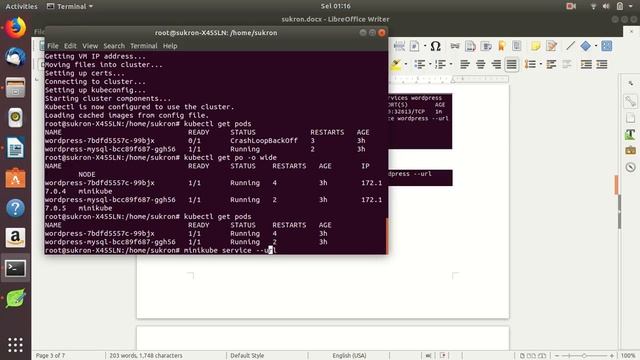Open the sidebar Navigator compass icon
The width and height of the screenshot is (640, 360).
click(631, 167)
